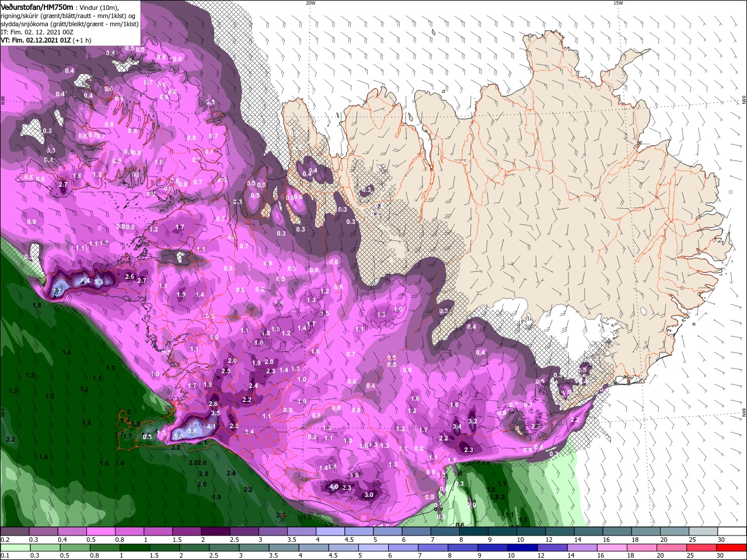Click the 3.2 precipitation value on the map
The height and width of the screenshot is (560, 747).
point(473,421)
